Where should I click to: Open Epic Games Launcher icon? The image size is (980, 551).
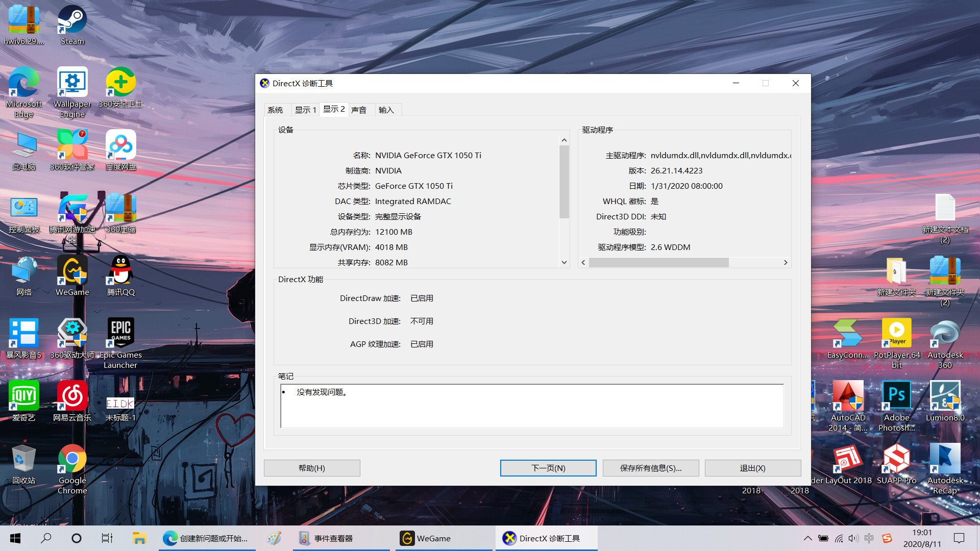[120, 344]
